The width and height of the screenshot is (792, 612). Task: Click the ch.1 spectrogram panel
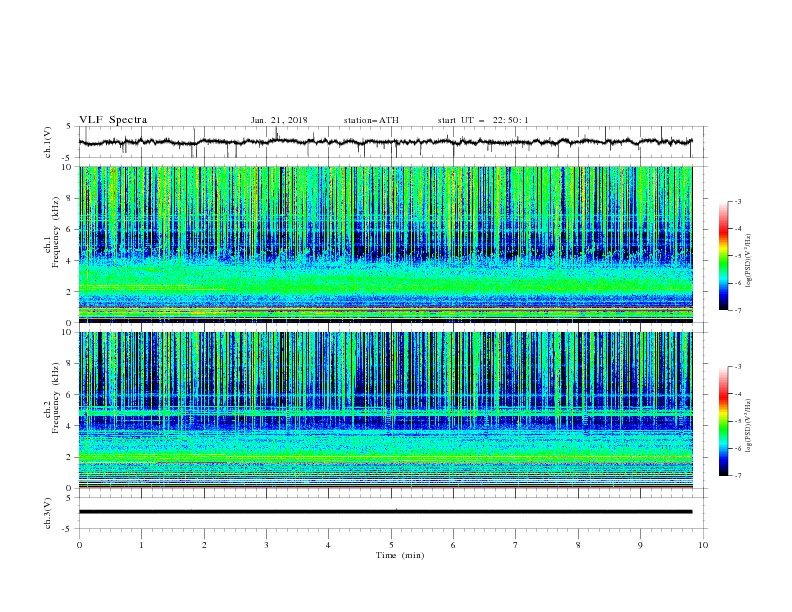point(386,244)
